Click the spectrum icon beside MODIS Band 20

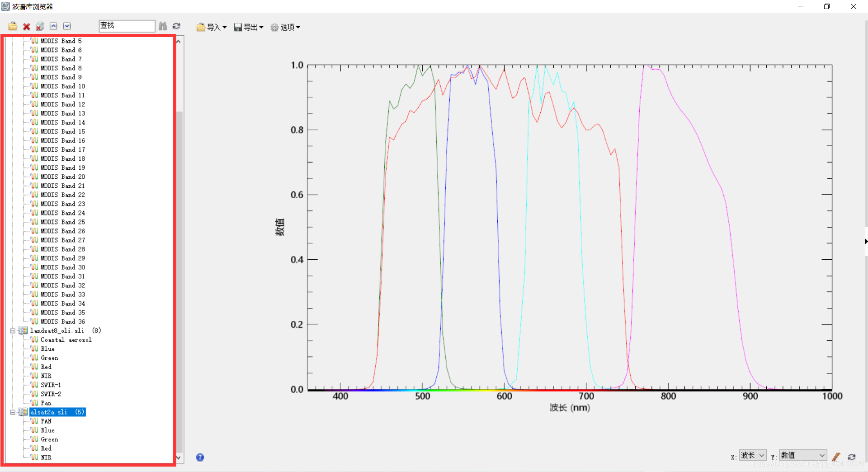(x=34, y=176)
